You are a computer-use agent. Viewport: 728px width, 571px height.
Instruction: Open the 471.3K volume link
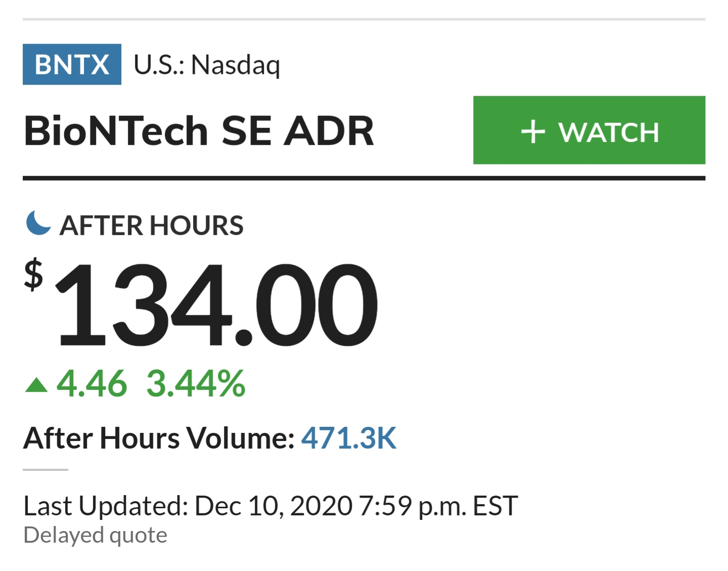349,438
